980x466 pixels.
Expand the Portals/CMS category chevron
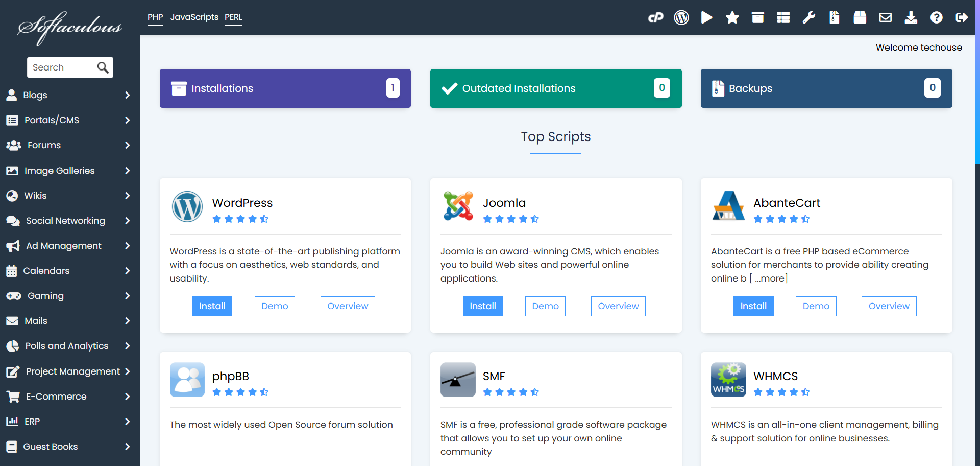(128, 120)
